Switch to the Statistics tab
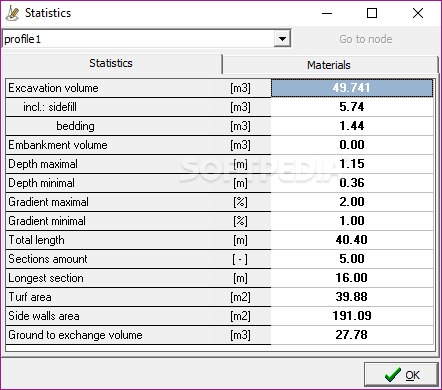Viewport: 442px width, 390px height. pos(111,63)
